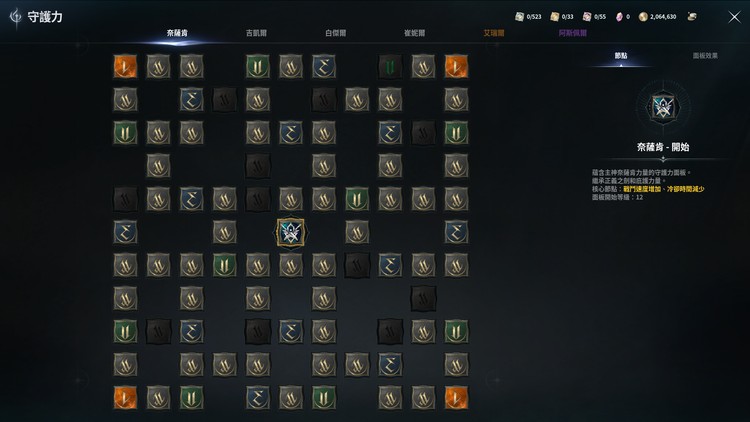Select the orange node in the grid's bottom-right corner

click(x=456, y=398)
